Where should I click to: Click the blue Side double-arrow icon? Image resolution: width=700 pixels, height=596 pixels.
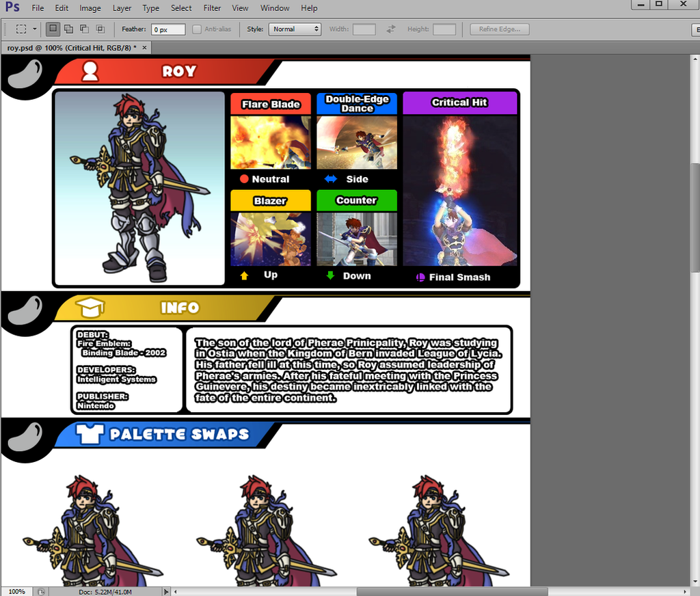coord(331,179)
